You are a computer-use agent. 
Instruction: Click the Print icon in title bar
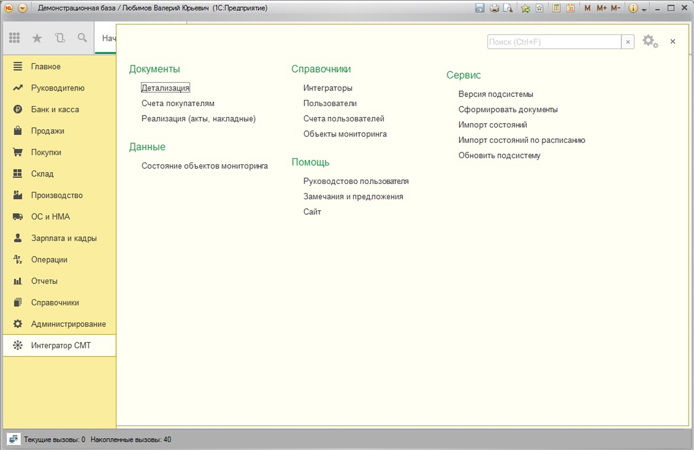point(494,8)
